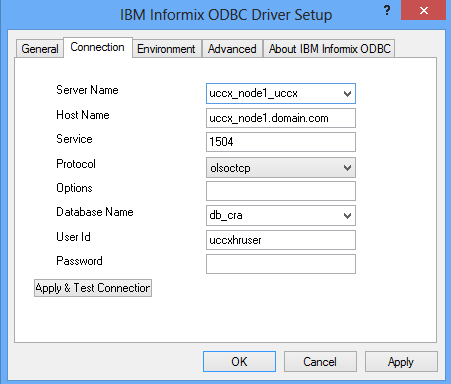Image resolution: width=451 pixels, height=384 pixels.
Task: Expand the Server Name dropdown
Action: [347, 94]
